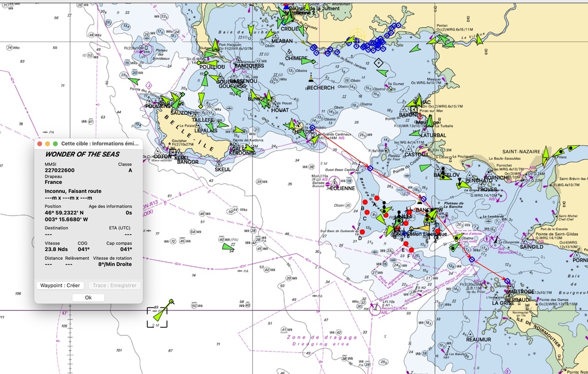Image resolution: width=588 pixels, height=374 pixels.
Task: Select the boxed AIS target WONDER OF THE SEAS
Action: [x=157, y=317]
